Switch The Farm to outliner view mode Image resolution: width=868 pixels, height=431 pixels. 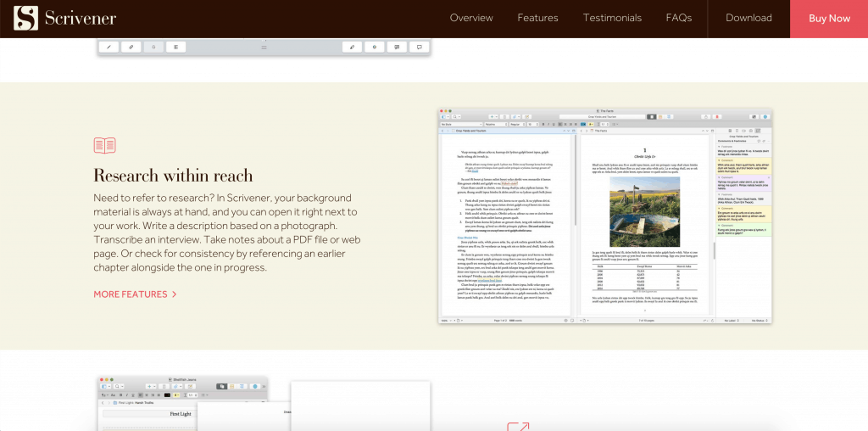[669, 117]
